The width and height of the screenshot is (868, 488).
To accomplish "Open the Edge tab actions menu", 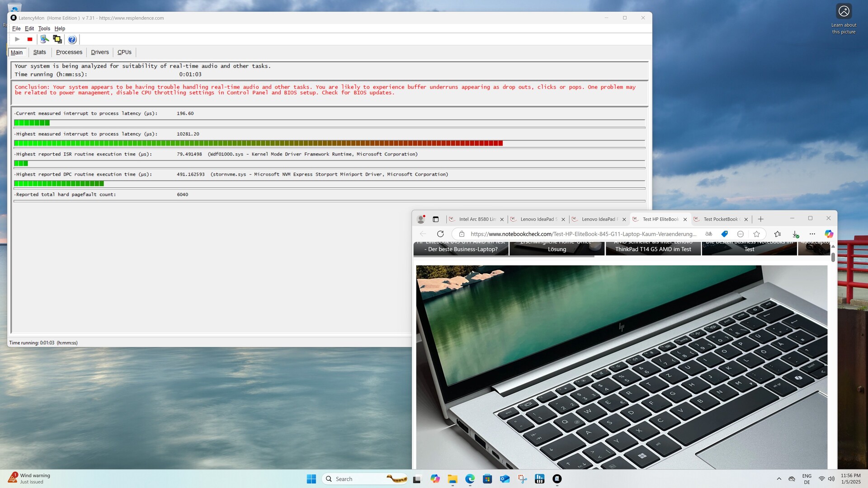I will point(436,220).
